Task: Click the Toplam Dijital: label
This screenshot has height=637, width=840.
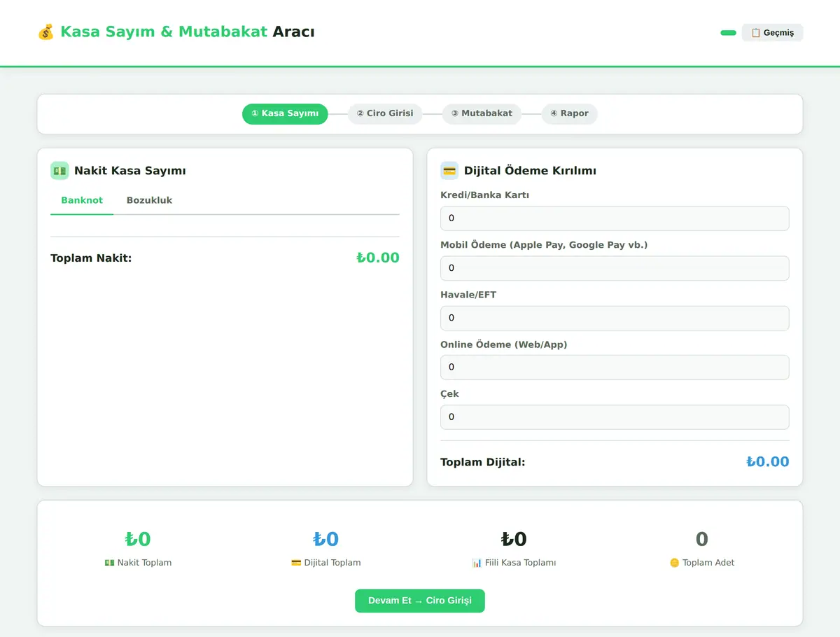Action: tap(482, 462)
